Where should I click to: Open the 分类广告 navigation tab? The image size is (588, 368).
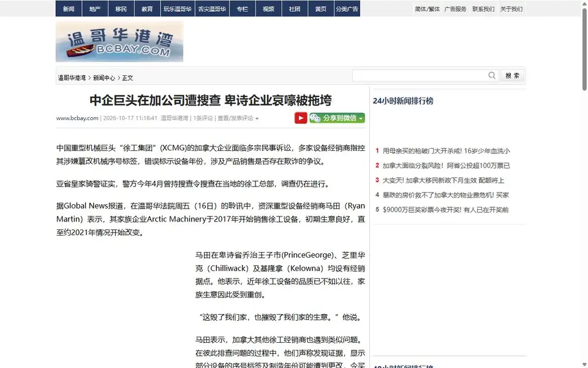click(347, 9)
